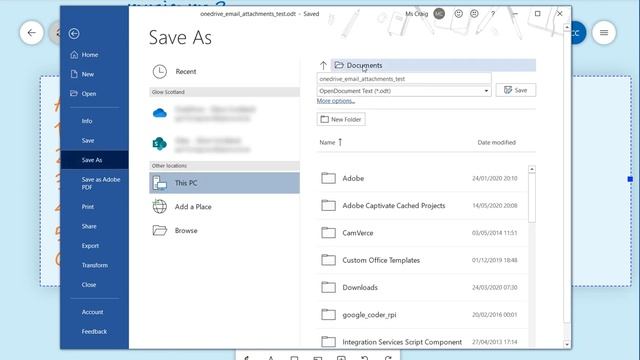This screenshot has width=640, height=360.
Task: Click the Ms Craig account avatar
Action: [x=439, y=14]
